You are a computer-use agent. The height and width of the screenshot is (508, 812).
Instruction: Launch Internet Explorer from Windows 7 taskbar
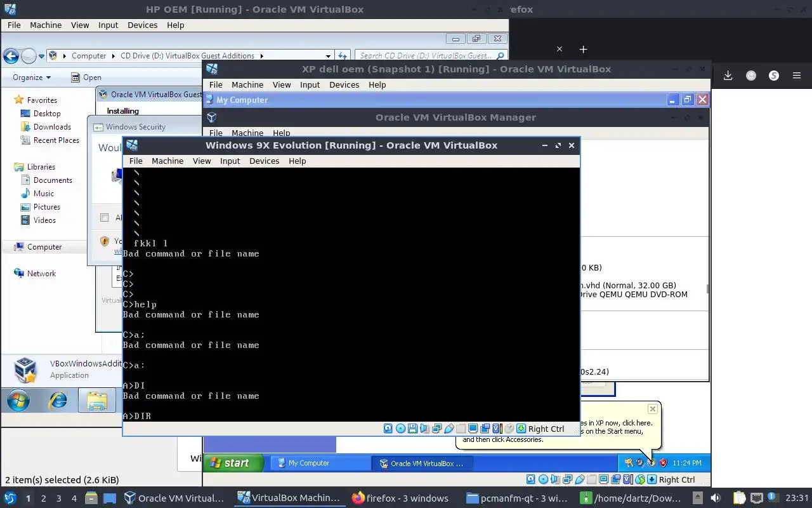point(58,400)
